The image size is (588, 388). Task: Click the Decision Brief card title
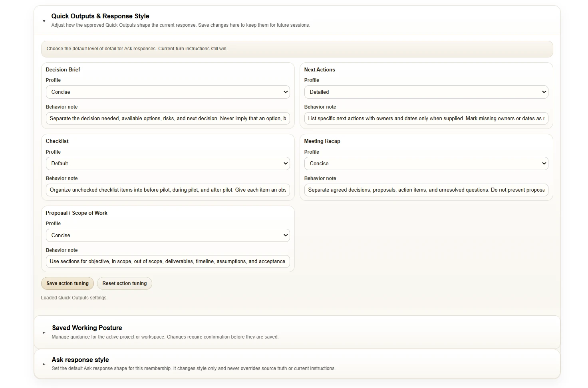(x=63, y=69)
